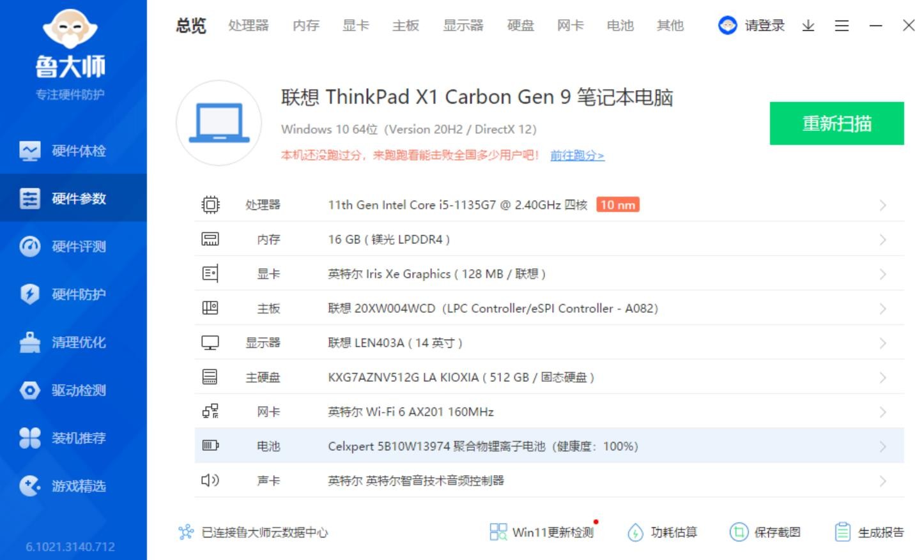Click the login avatar icon
The image size is (924, 560).
click(727, 26)
